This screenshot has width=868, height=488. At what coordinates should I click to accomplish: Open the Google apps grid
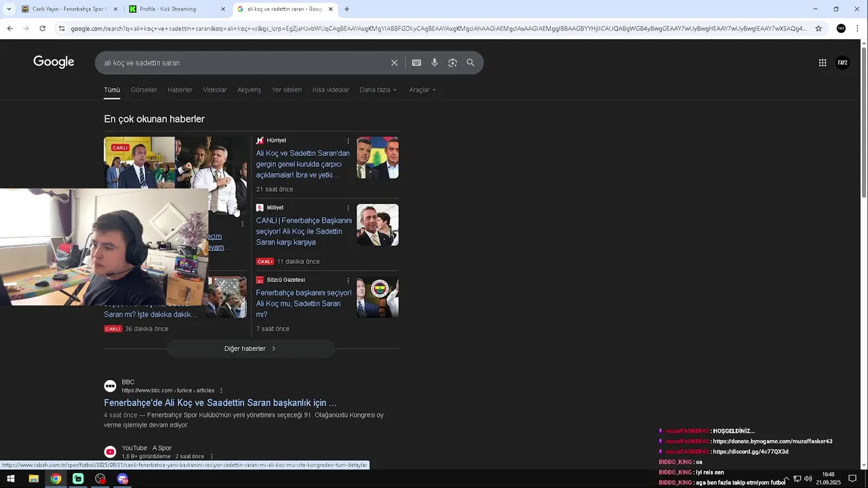click(x=823, y=63)
